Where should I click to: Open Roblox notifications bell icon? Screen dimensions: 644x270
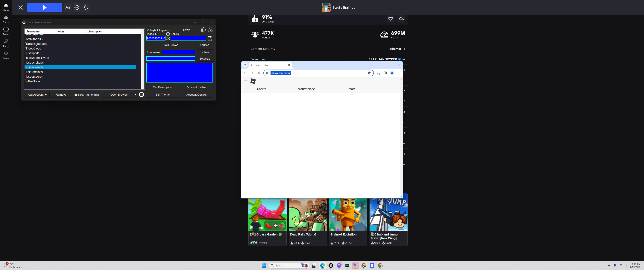click(86, 7)
